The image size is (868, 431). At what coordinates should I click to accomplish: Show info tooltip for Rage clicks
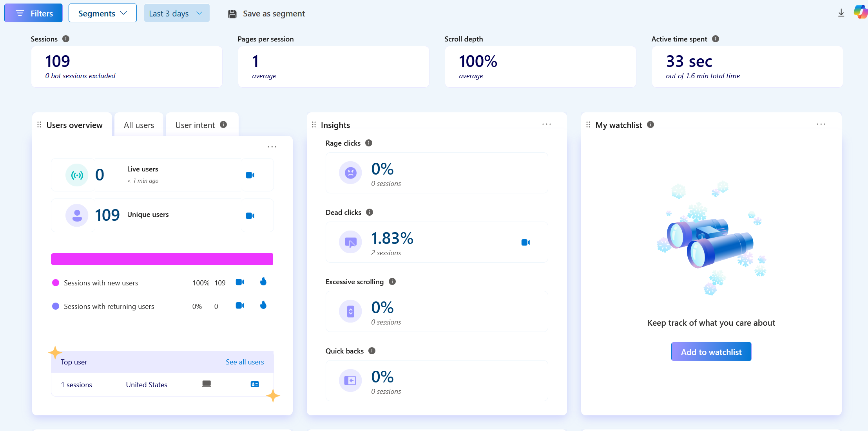click(369, 143)
